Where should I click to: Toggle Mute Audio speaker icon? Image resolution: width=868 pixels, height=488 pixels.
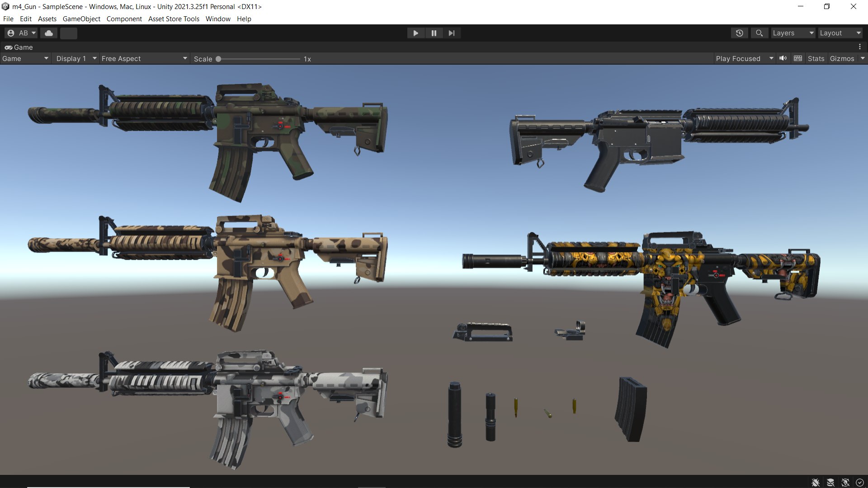pos(783,58)
